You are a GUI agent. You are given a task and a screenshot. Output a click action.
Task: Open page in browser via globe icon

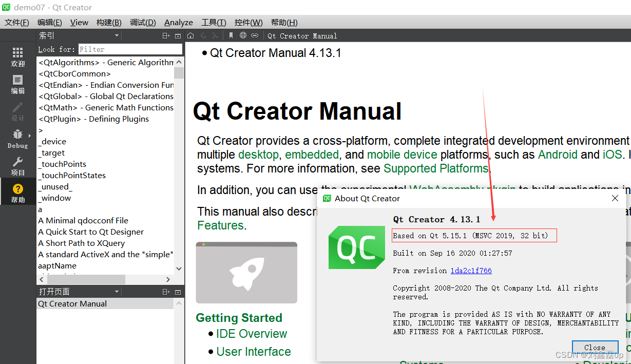243,35
